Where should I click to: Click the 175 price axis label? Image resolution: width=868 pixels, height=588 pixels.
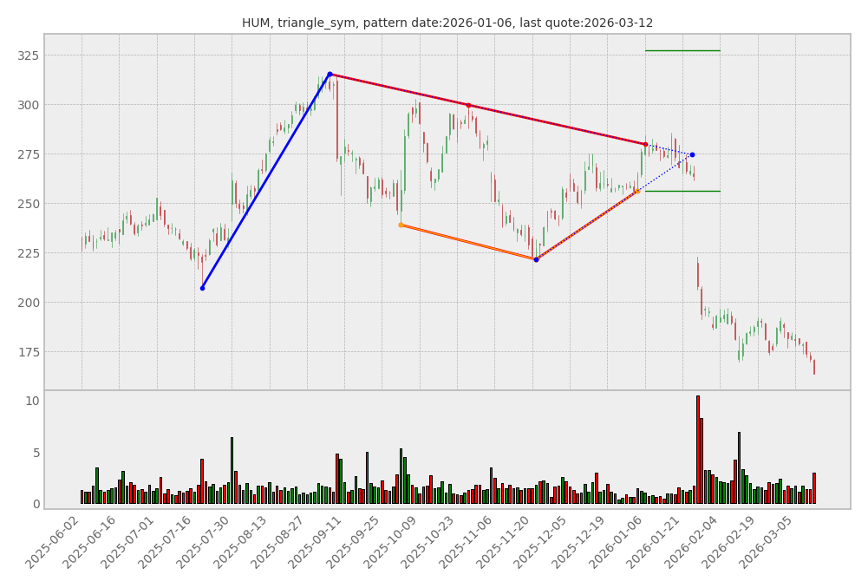point(29,352)
